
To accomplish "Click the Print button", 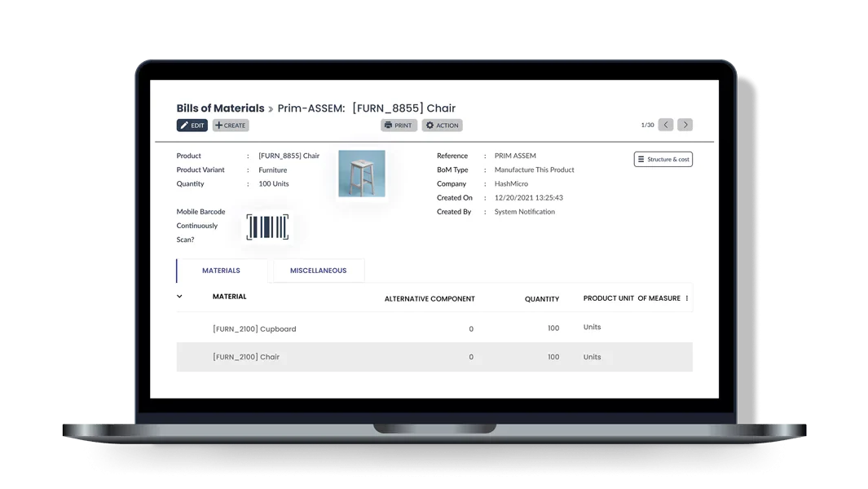I will click(x=399, y=126).
